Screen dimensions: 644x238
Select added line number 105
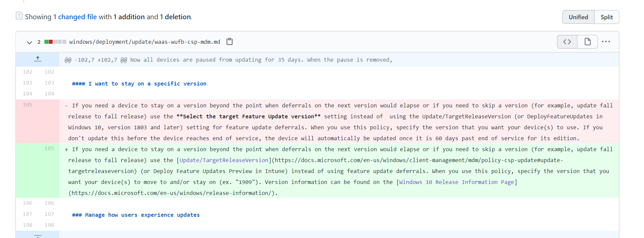click(49, 149)
